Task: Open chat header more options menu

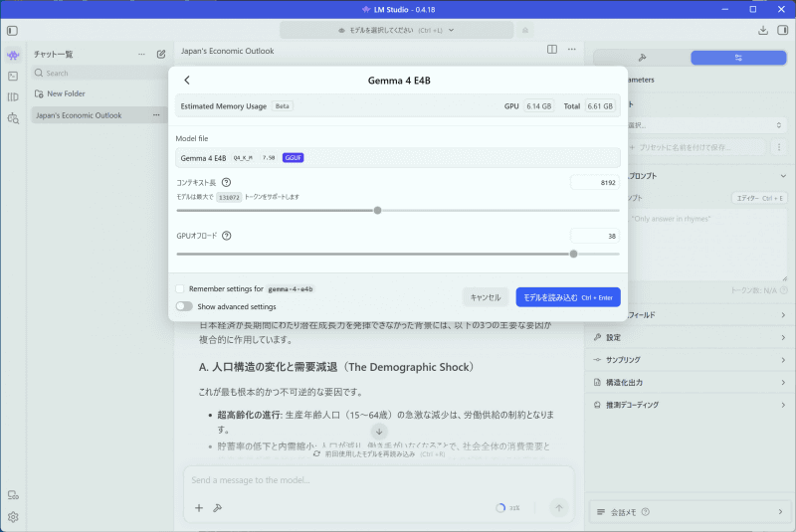Action: (572, 49)
